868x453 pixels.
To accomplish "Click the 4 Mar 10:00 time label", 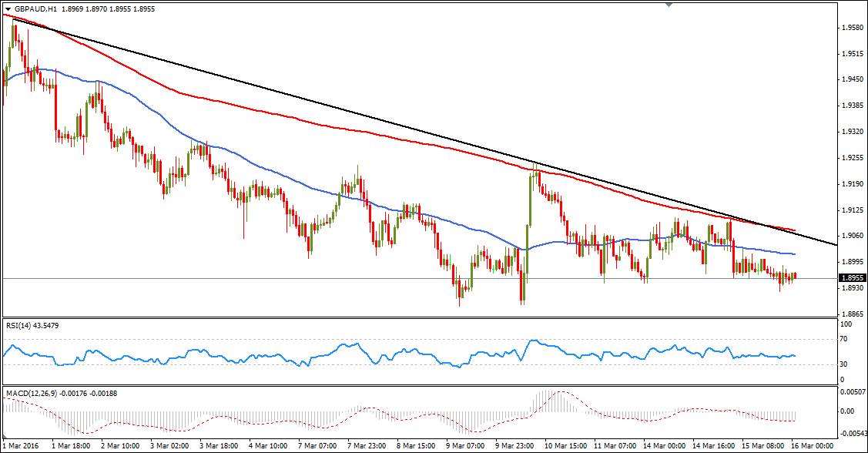I will click(268, 446).
